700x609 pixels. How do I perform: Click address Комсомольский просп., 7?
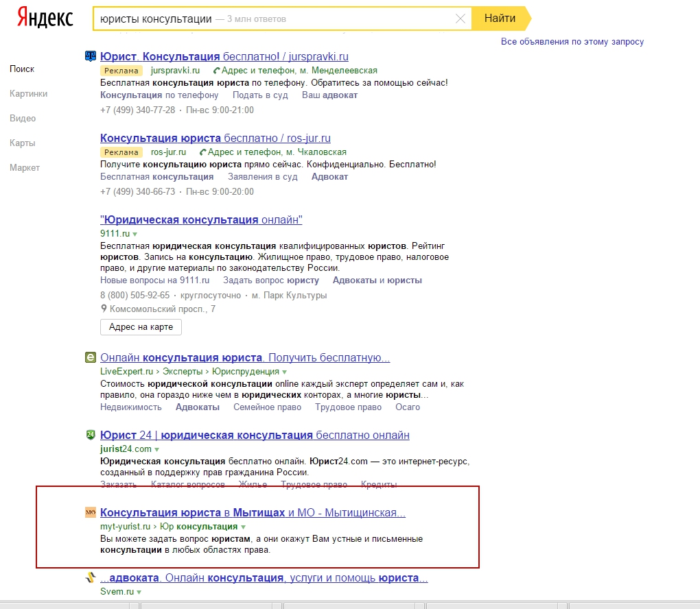point(163,309)
